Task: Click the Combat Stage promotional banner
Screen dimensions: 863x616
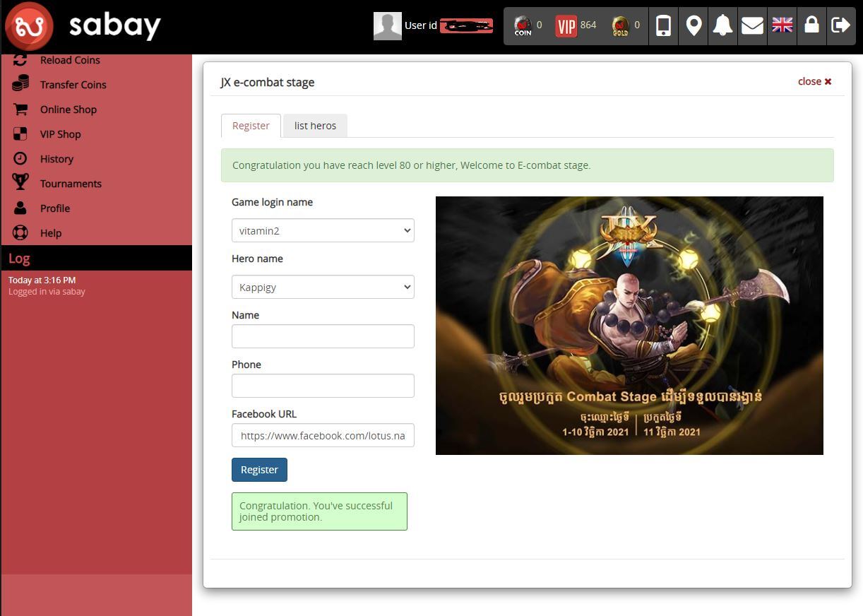Action: tap(629, 326)
